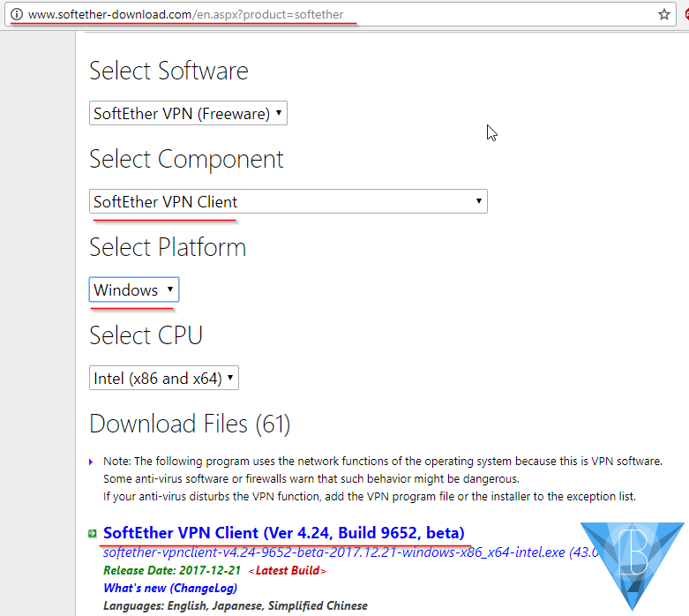The image size is (689, 616).
Task: Click "Languages: English, Japanese, Simplified Chinese" text
Action: (x=236, y=606)
